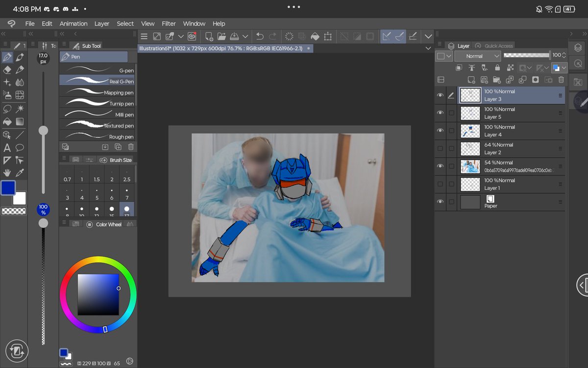Viewport: 588px width, 368px height.
Task: Open the Animation menu
Action: (73, 24)
